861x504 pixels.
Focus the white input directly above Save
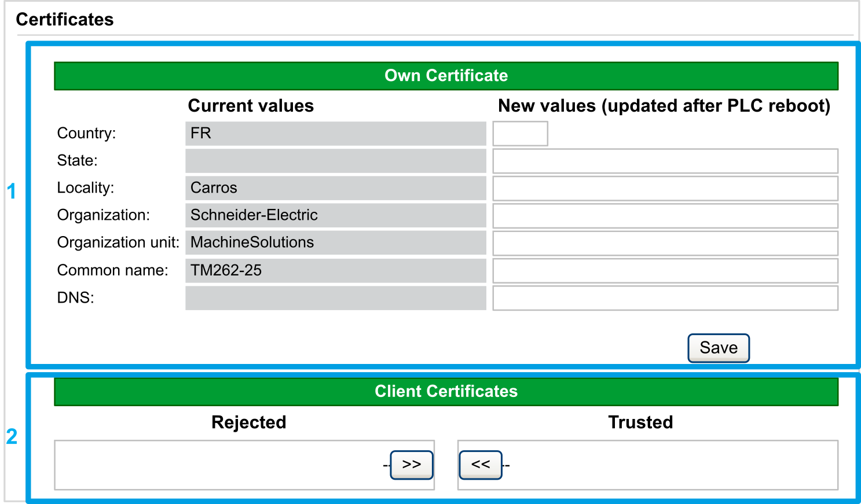click(x=665, y=299)
